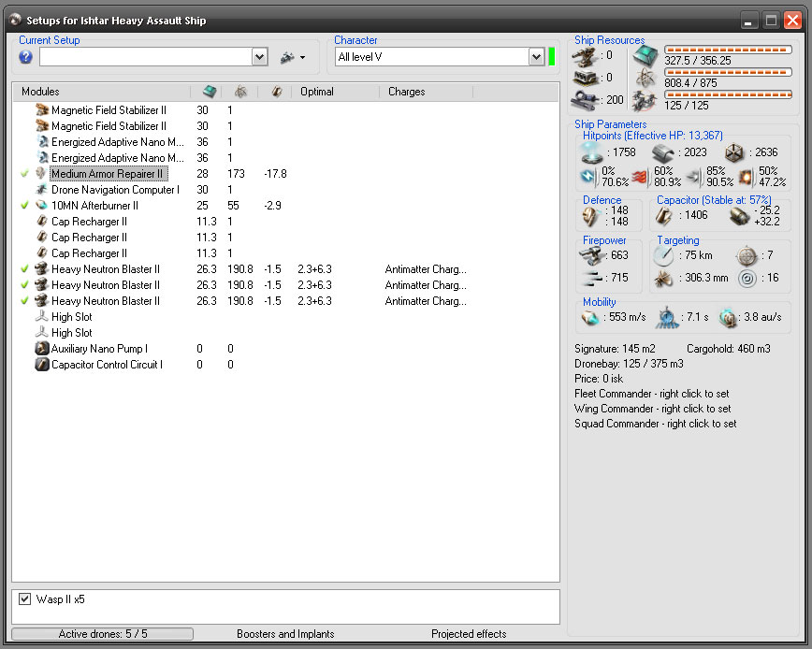Click the scan resolution icon showing 306.3 mm
This screenshot has width=812, height=649.
click(x=663, y=279)
